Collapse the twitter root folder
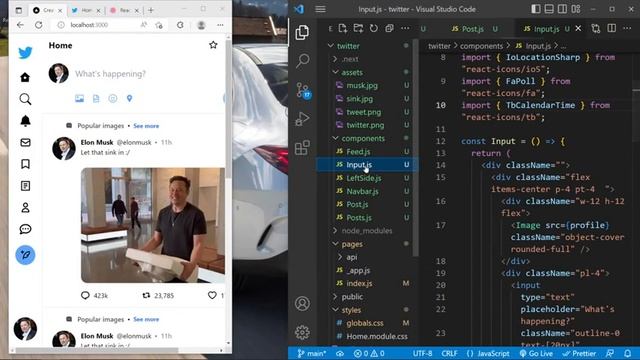This screenshot has height=360, width=640. [x=331, y=46]
